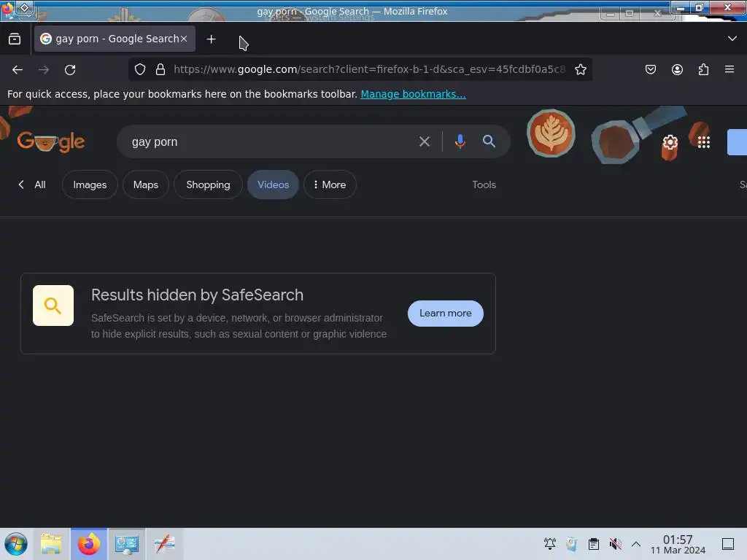Click the blue Sign in button

point(737,142)
